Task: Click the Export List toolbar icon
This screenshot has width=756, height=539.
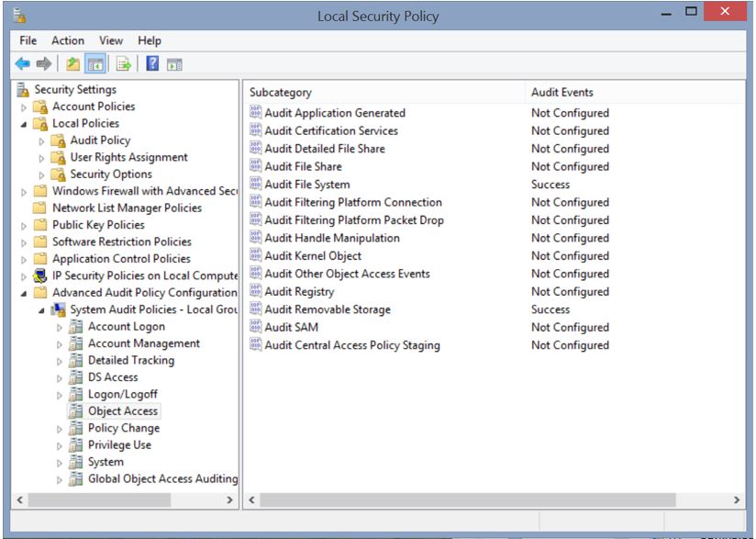Action: [x=123, y=63]
